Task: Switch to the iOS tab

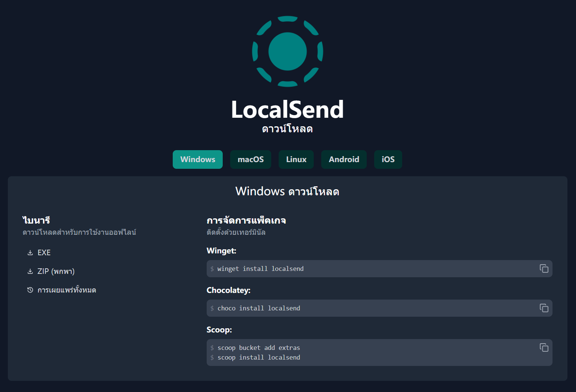Action: click(388, 159)
